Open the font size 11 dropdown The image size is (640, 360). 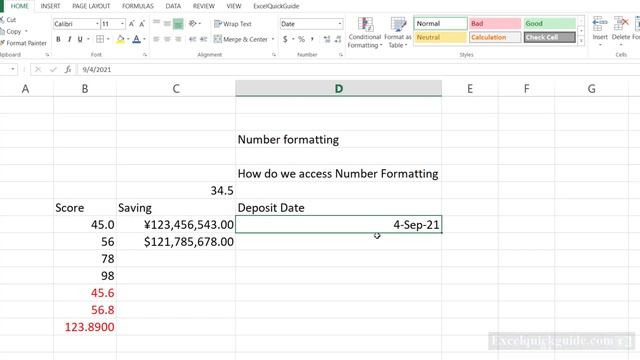pos(122,24)
